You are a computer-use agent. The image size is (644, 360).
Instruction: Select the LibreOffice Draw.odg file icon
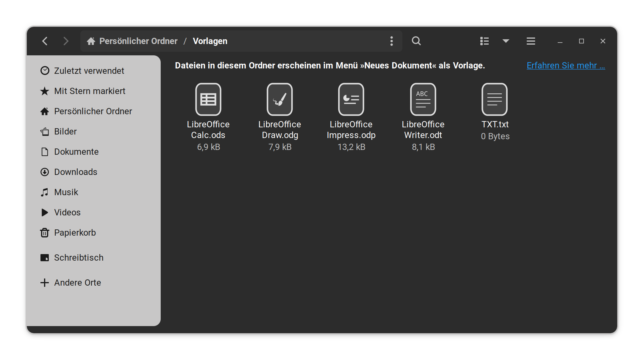(x=279, y=99)
